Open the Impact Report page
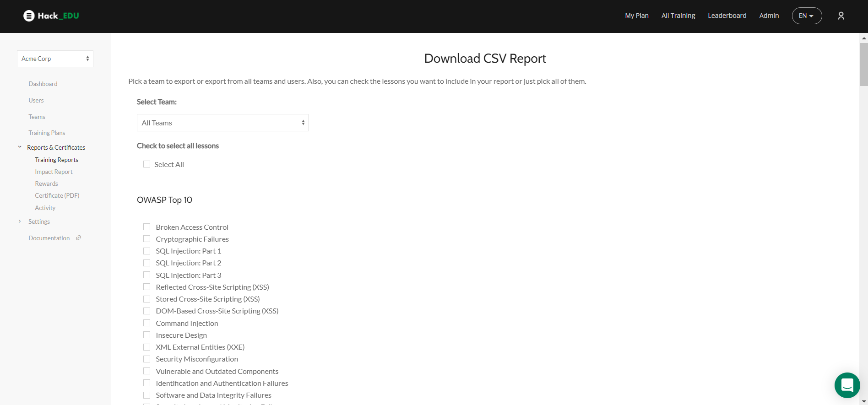This screenshot has width=868, height=405. (54, 172)
